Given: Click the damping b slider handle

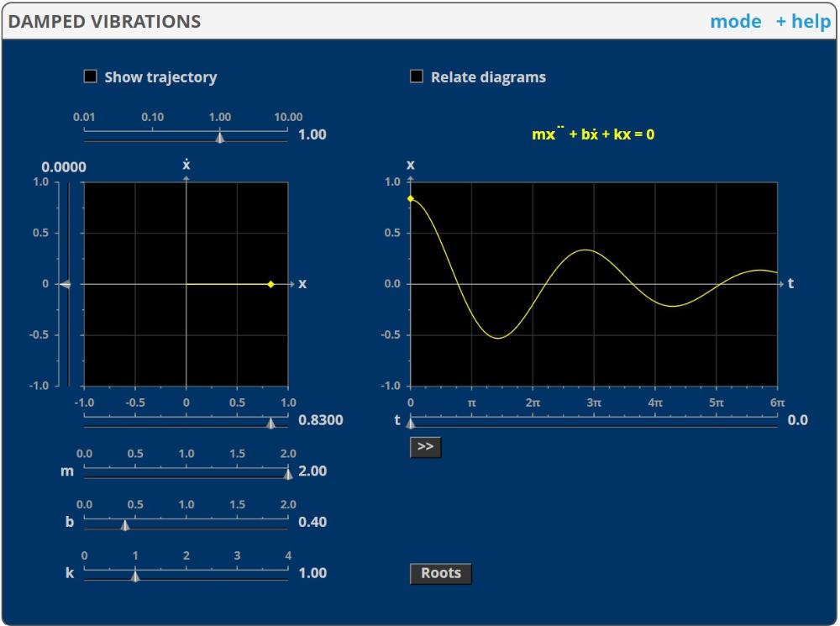Looking at the screenshot, I should point(125,524).
